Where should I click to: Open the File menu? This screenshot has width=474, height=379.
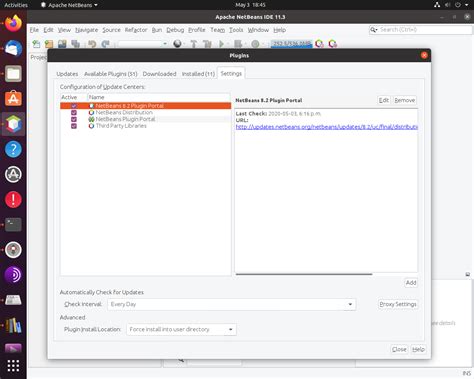coord(34,30)
